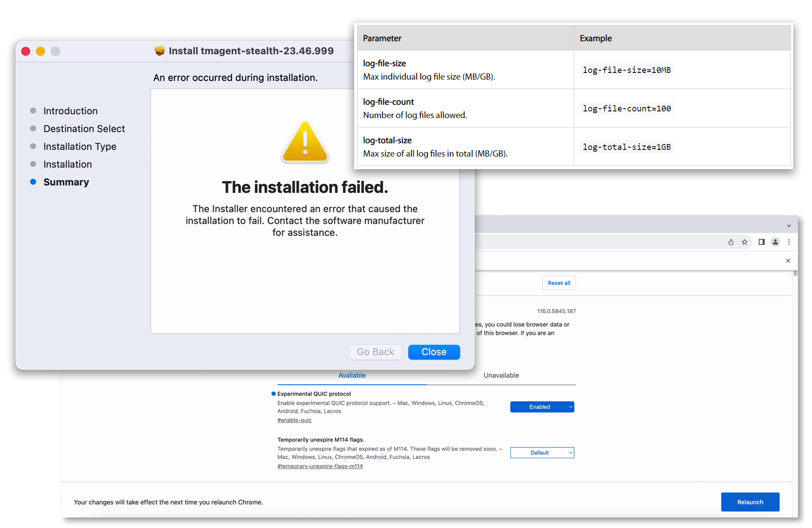Select Destination Select step in installer
This screenshot has width=812, height=528.
point(84,129)
